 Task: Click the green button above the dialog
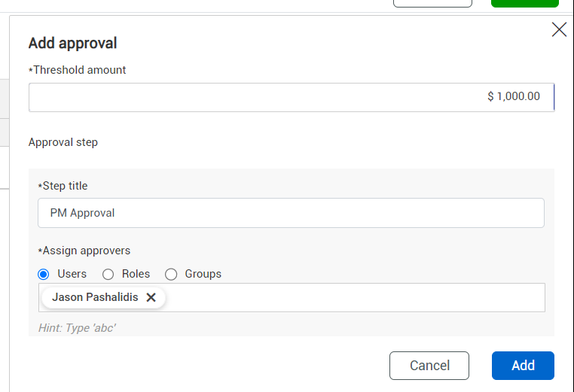click(x=524, y=3)
